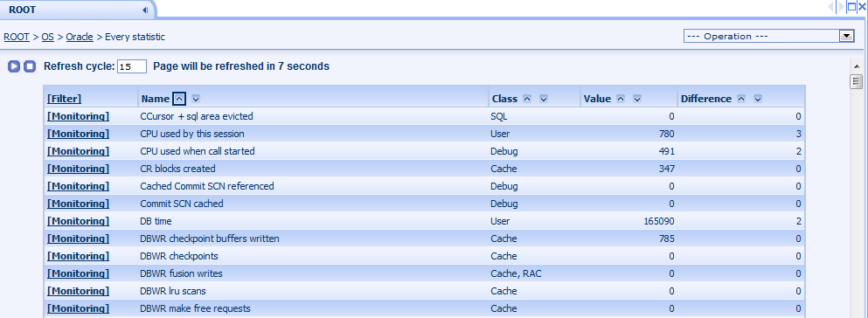Screen dimensions: 868x318
Task: Sort Value column descending
Action: coord(637,99)
